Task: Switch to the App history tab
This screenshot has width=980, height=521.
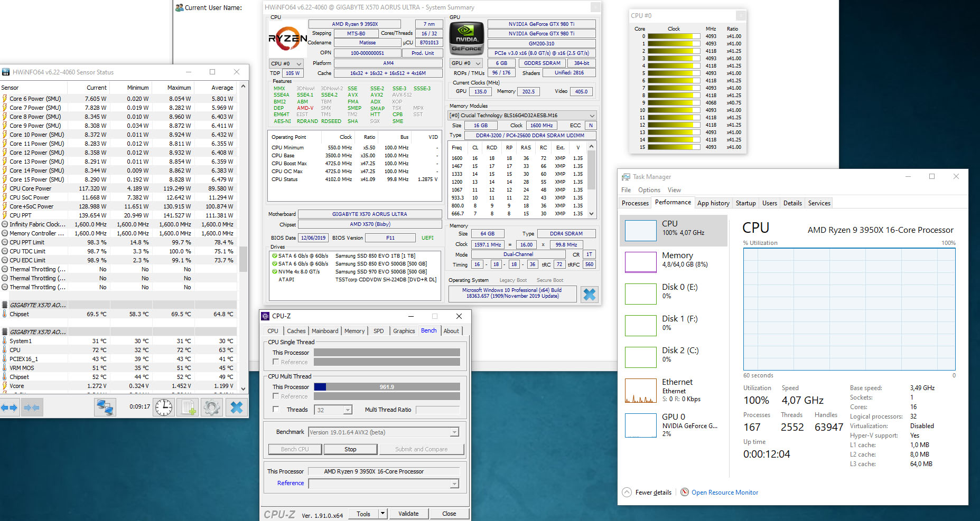Action: point(713,203)
